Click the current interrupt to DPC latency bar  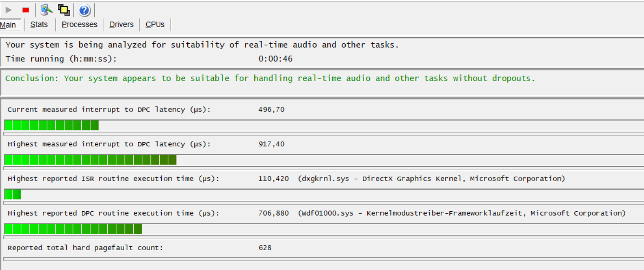pyautogui.click(x=51, y=125)
